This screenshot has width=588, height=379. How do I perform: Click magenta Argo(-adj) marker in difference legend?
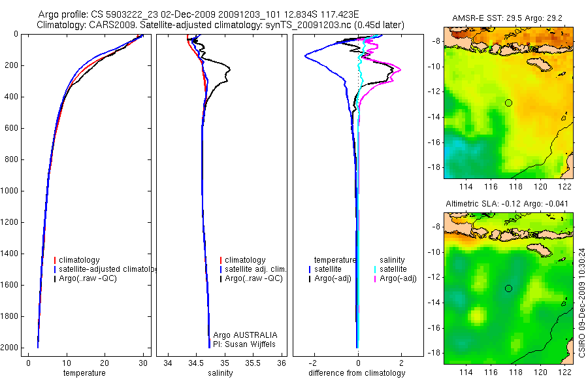pos(375,279)
